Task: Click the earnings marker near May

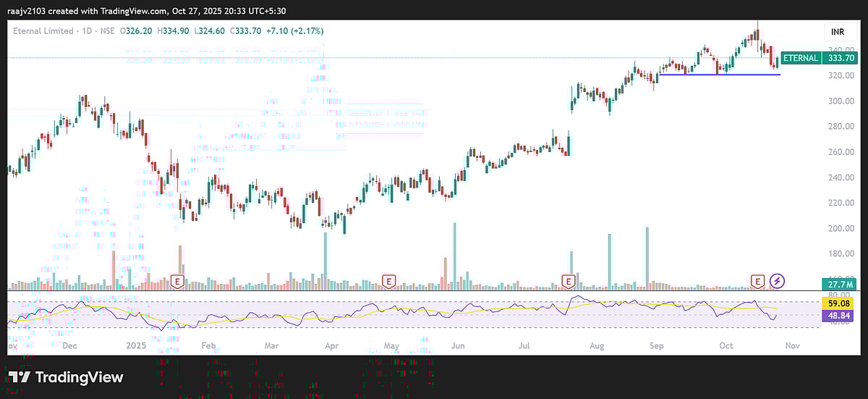Action: 389,280
